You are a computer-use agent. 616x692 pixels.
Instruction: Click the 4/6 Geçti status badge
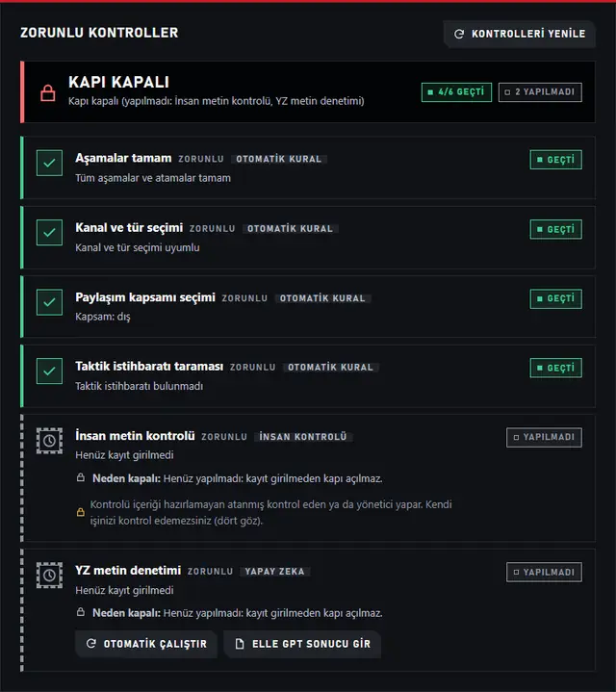456,92
